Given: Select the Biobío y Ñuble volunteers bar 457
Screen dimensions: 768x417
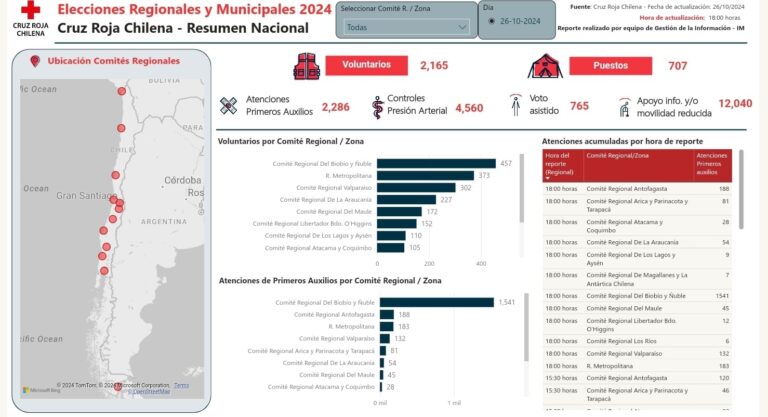Looking at the screenshot, I should [x=436, y=164].
